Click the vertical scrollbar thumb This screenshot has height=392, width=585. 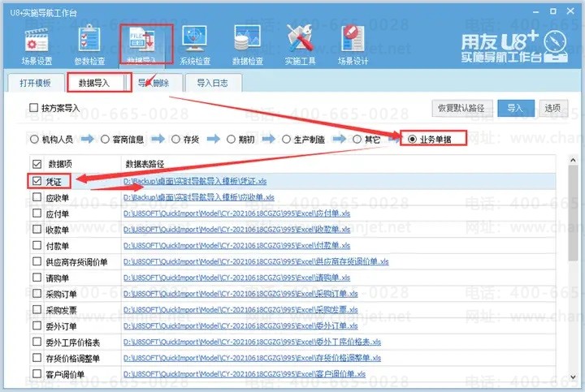573,213
